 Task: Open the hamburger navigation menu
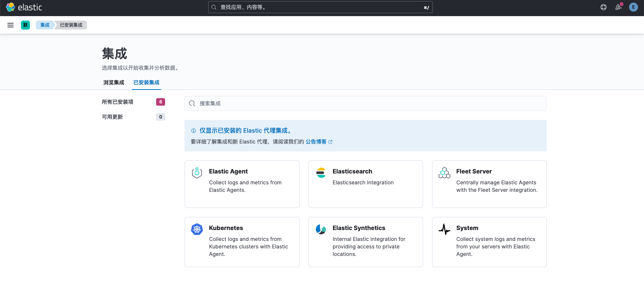[10, 25]
